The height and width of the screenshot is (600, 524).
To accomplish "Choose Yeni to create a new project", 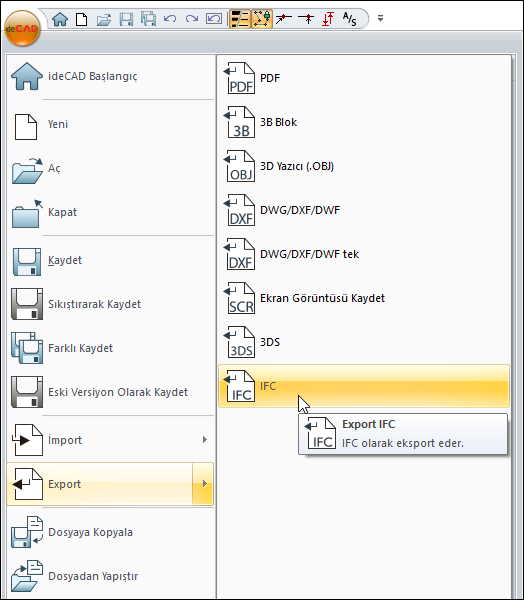I will [x=110, y=124].
